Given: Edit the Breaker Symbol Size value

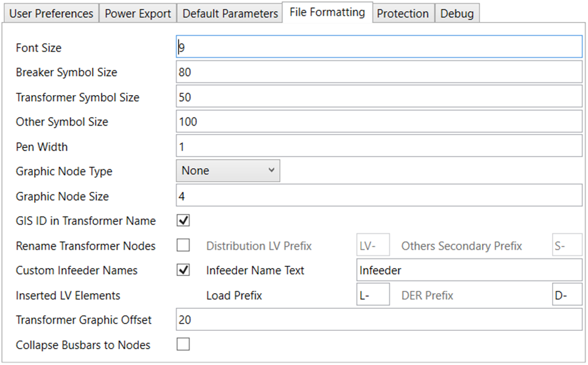Looking at the screenshot, I should point(378,71).
